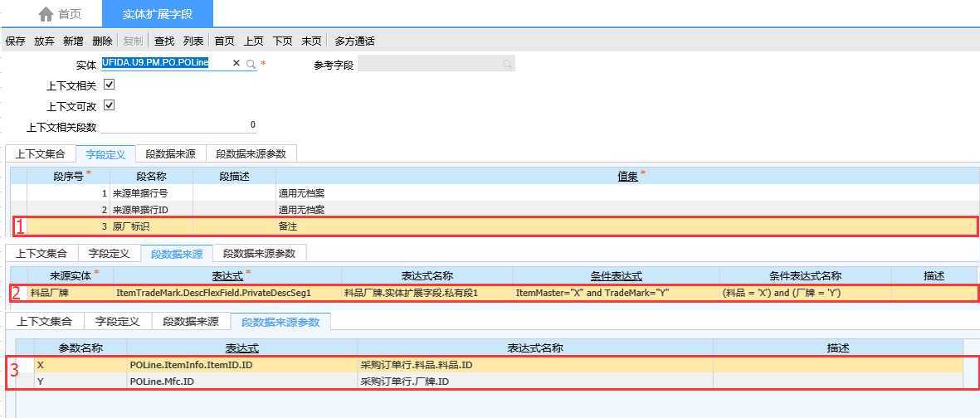The height and width of the screenshot is (418, 980).
Task: Click the 条件表达式 column header
Action: pyautogui.click(x=617, y=275)
